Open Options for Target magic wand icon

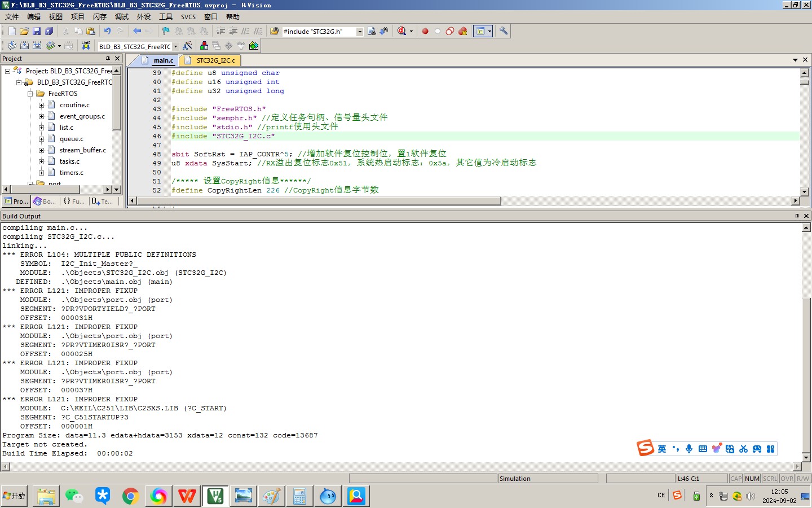(x=187, y=46)
